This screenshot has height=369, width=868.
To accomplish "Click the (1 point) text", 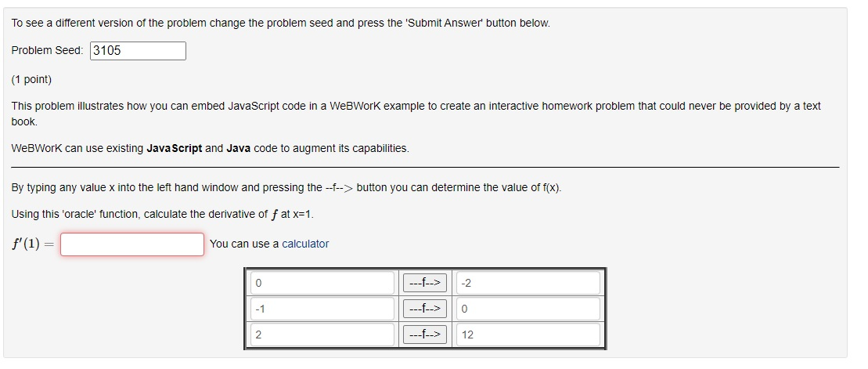I will (x=31, y=80).
